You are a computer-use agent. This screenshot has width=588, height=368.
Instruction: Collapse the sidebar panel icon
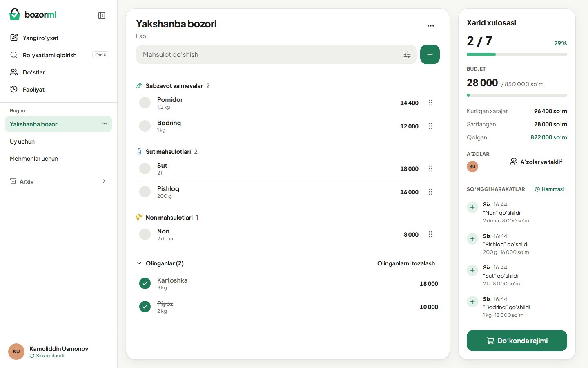[x=102, y=16]
